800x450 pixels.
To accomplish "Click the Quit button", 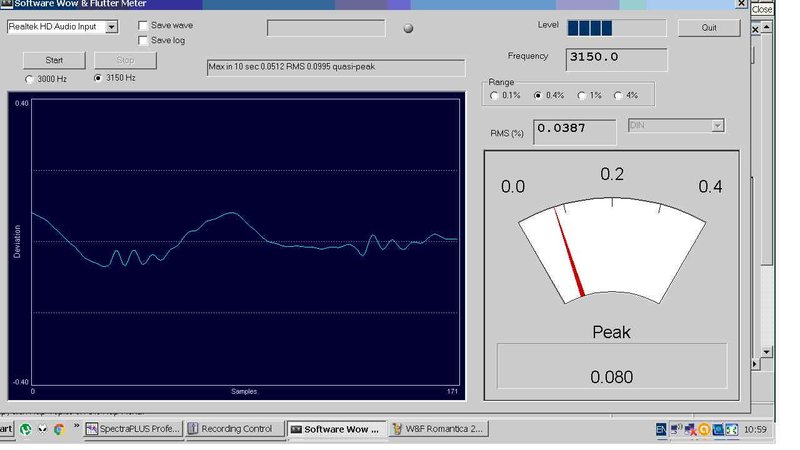I will pos(708,28).
